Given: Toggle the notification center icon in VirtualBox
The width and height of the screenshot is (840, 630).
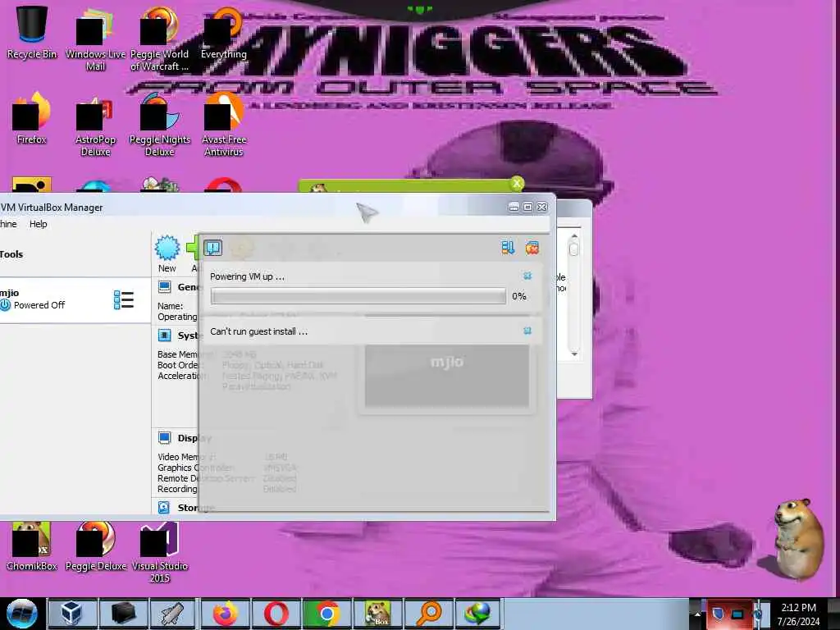Looking at the screenshot, I should click(213, 248).
